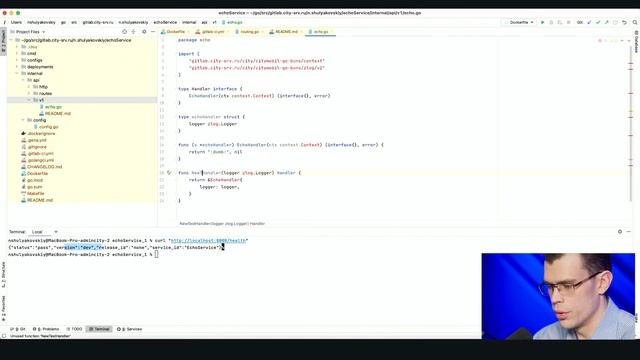
Task: Click the echoService breadcrumb in navigation bar
Action: click(x=165, y=22)
